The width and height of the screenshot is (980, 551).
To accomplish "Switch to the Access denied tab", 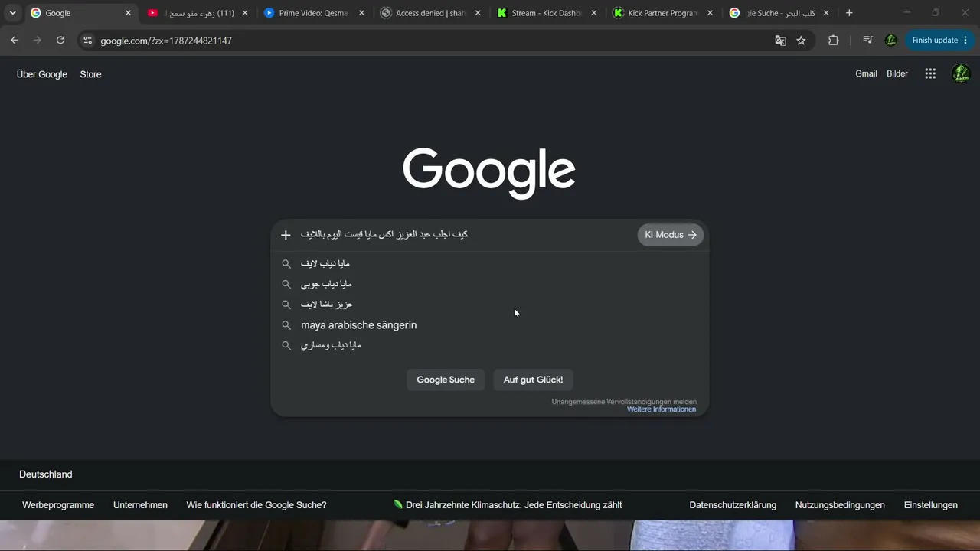I will pyautogui.click(x=430, y=13).
